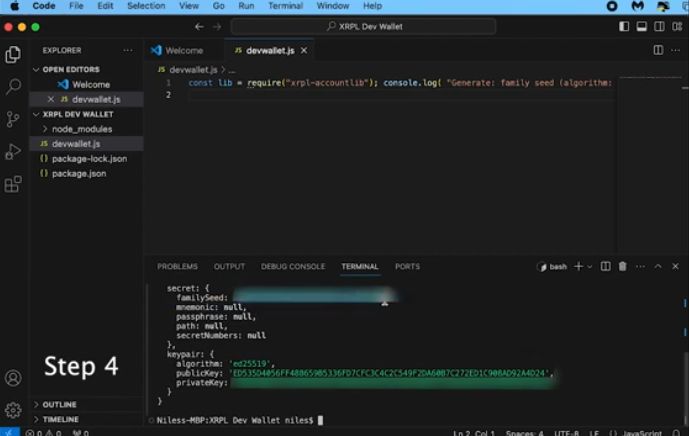Screen dimensions: 689x436
Task: Go back with the navigation arrow
Action: (199, 27)
